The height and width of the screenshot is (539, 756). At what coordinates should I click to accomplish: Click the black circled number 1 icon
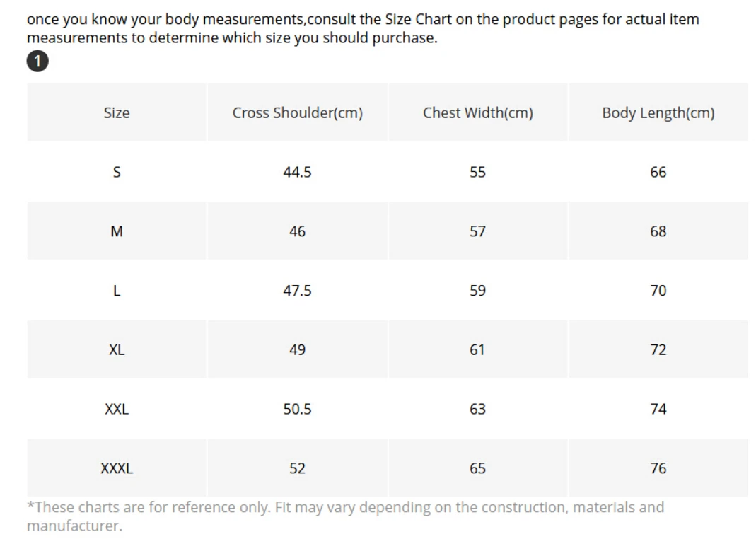37,62
